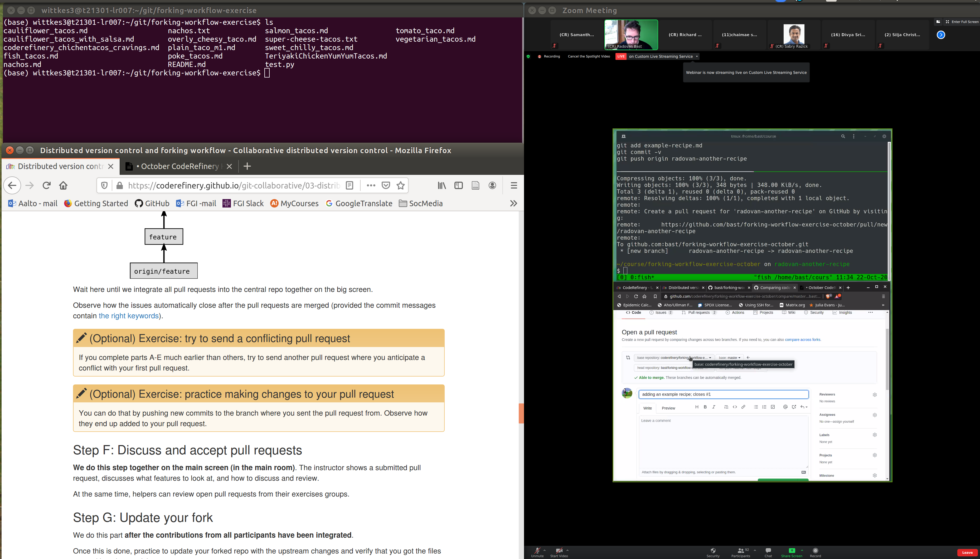Click the Firefox page vertical scrollbar
The height and width of the screenshot is (559, 980).
521,413
